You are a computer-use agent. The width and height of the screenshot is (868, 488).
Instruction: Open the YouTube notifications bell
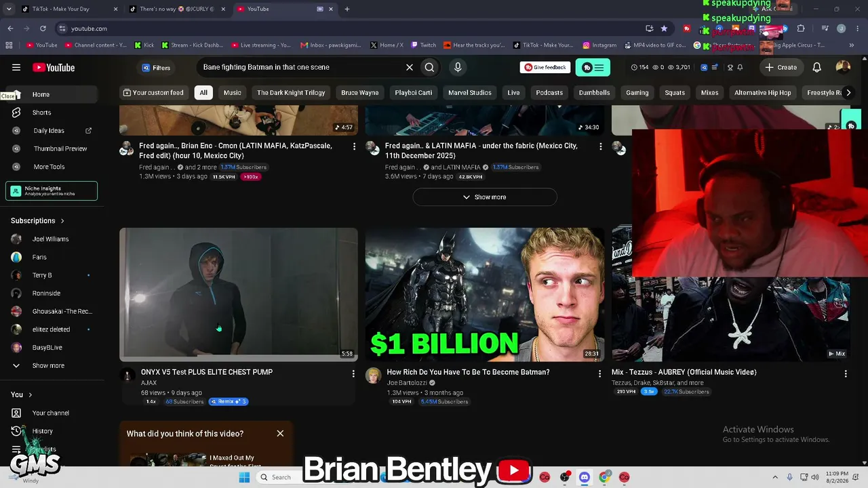tap(817, 67)
